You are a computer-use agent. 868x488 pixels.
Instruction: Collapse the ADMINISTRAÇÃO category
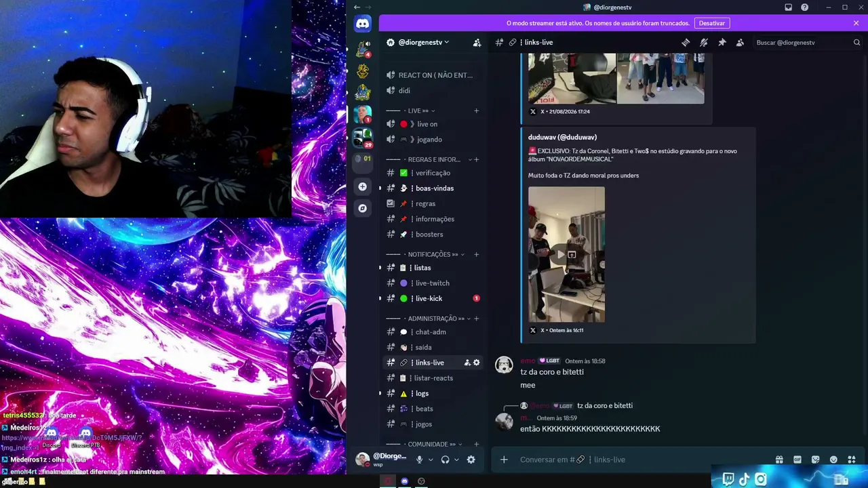click(x=429, y=319)
